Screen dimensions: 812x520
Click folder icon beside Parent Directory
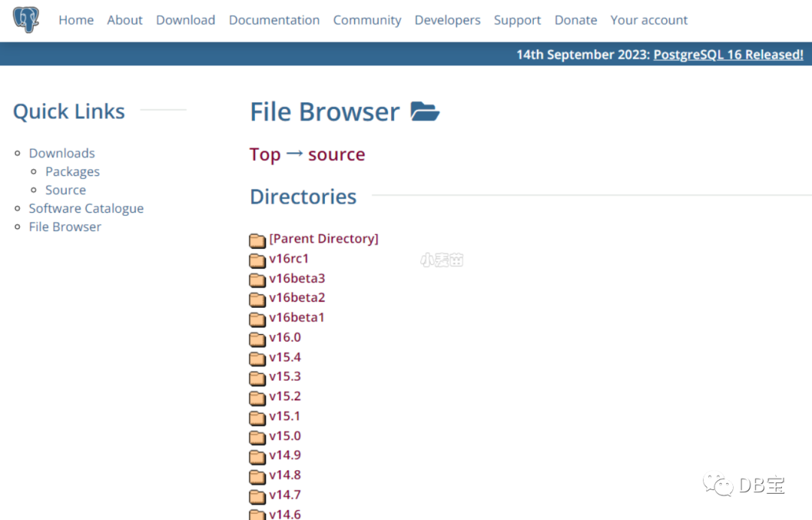point(257,240)
